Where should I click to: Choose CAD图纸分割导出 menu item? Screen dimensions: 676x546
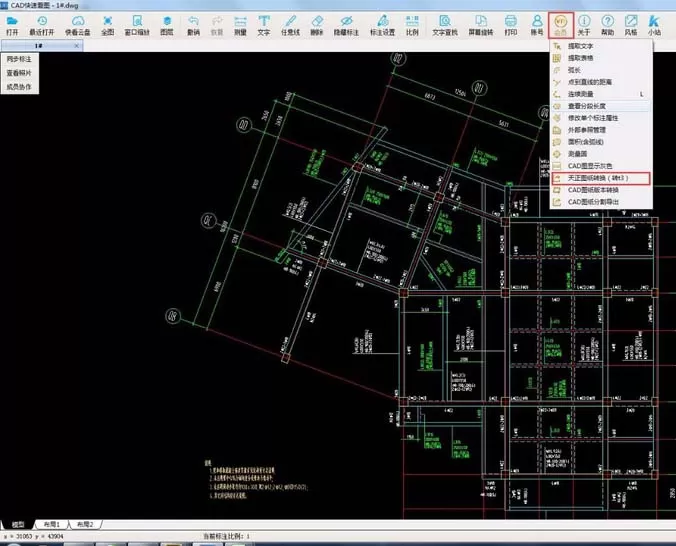tap(601, 202)
